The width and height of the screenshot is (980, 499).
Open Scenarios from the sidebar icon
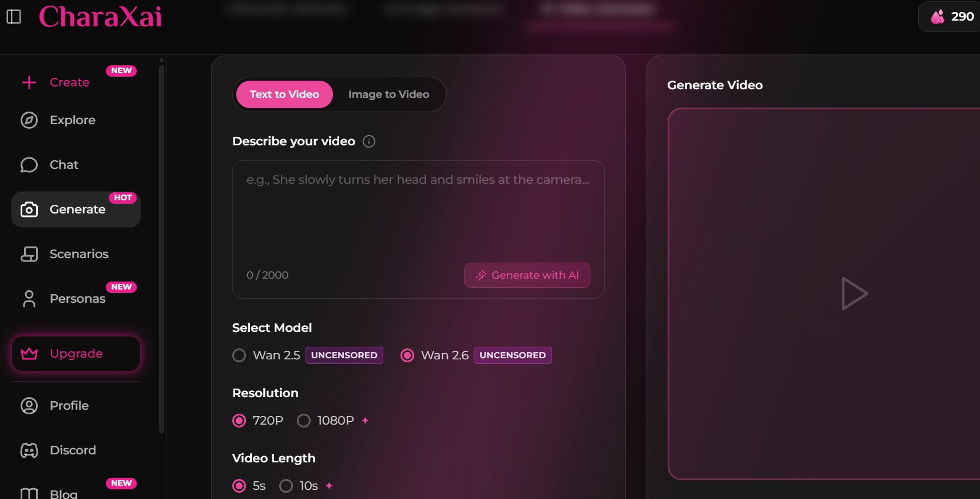29,254
